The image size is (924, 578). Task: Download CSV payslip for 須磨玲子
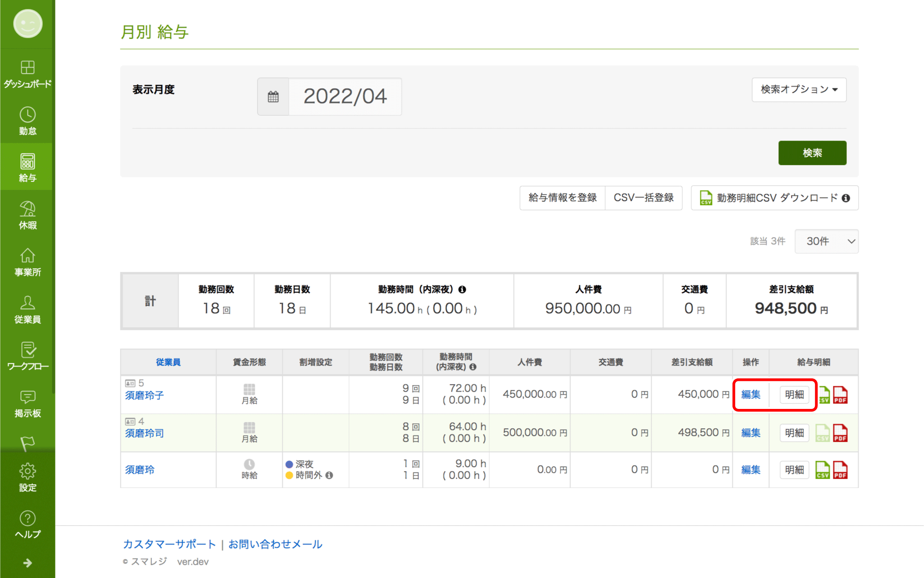tap(824, 395)
